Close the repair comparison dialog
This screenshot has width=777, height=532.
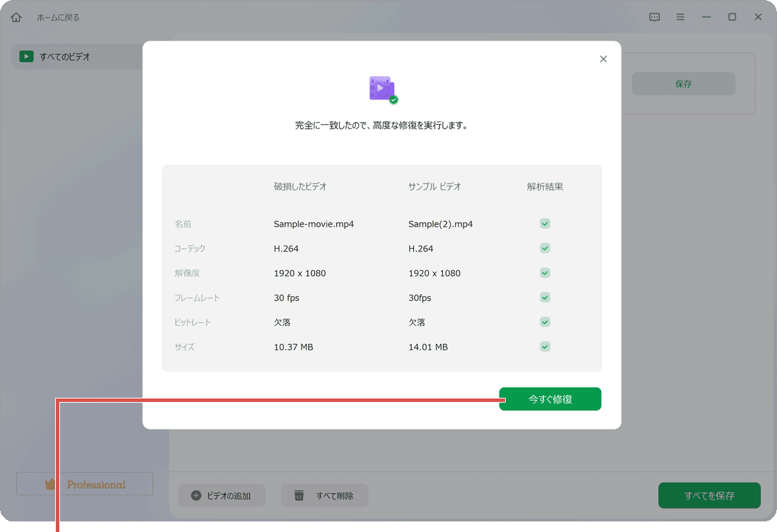tap(603, 59)
